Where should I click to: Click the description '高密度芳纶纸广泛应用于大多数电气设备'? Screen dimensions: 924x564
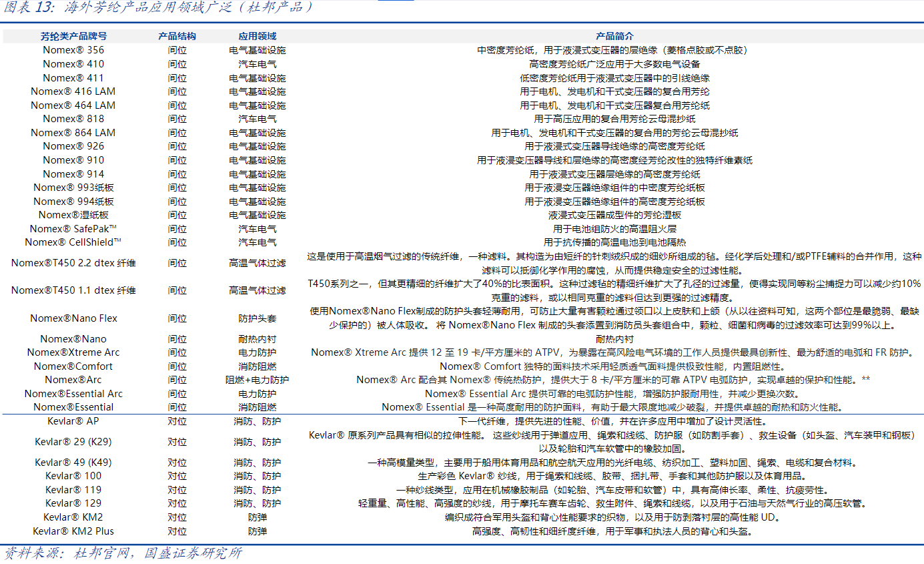(x=614, y=64)
